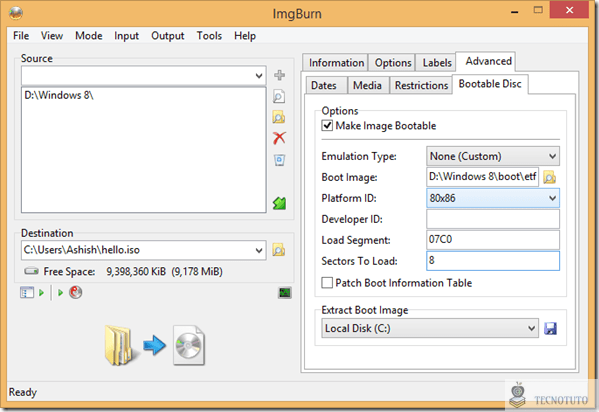Open the log window monitor icon

tap(285, 293)
